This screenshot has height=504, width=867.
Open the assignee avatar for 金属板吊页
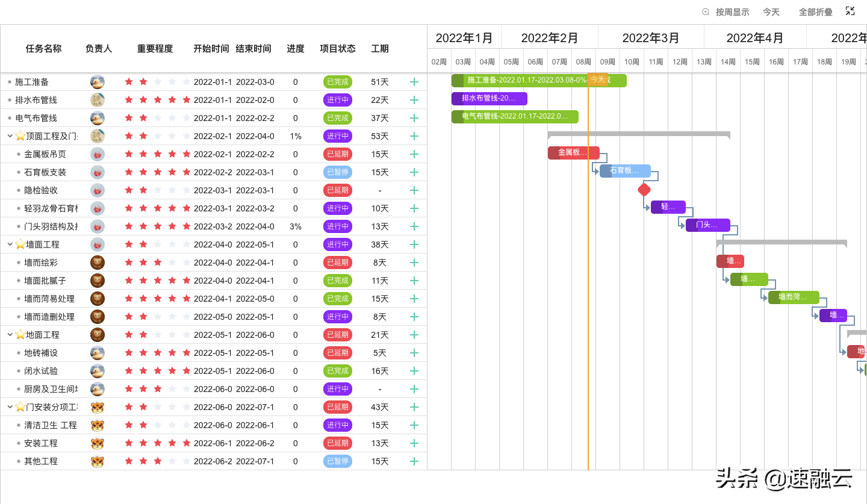pos(98,154)
